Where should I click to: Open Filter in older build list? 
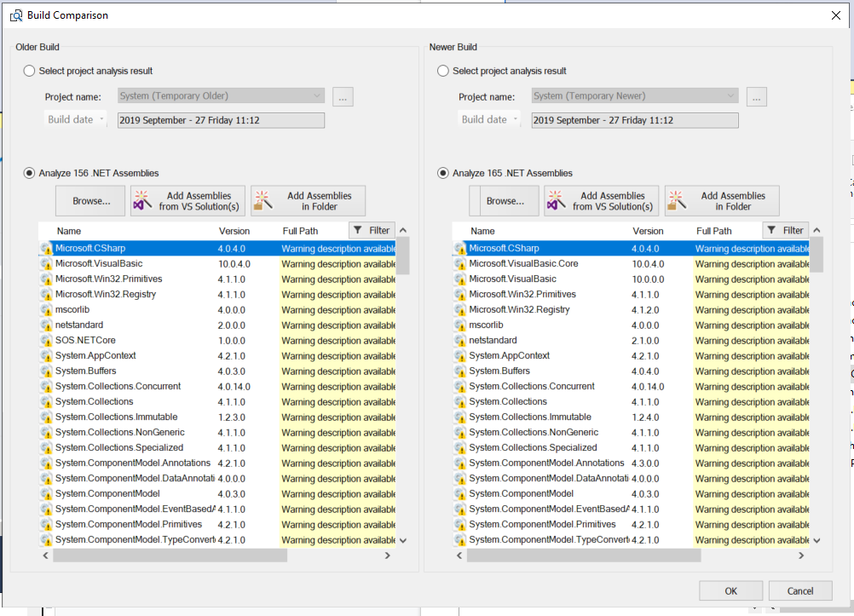pos(372,230)
